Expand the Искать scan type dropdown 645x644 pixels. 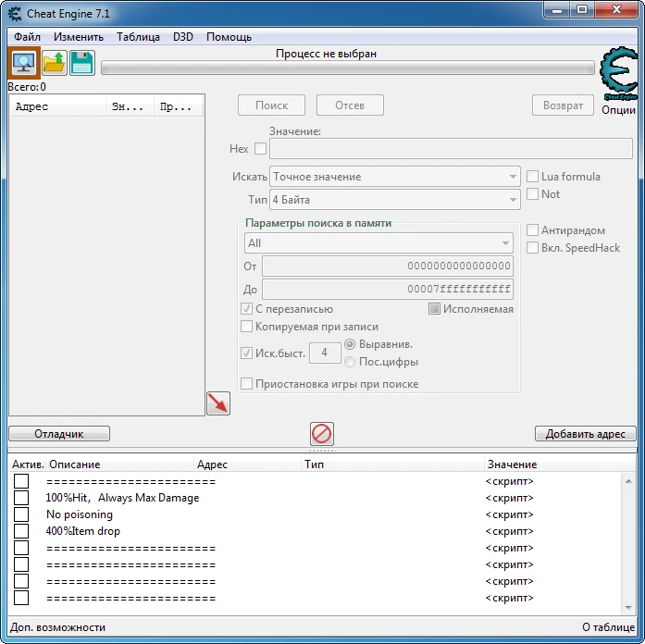(x=395, y=177)
